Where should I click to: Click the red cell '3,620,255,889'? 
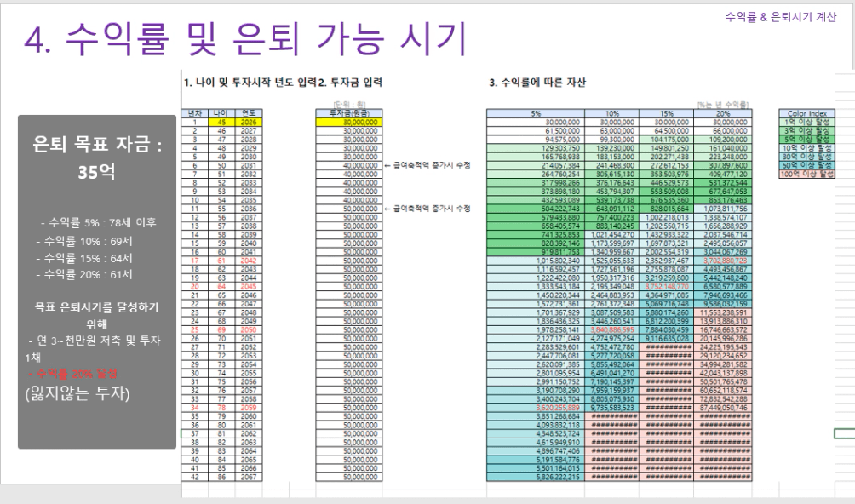(536, 408)
